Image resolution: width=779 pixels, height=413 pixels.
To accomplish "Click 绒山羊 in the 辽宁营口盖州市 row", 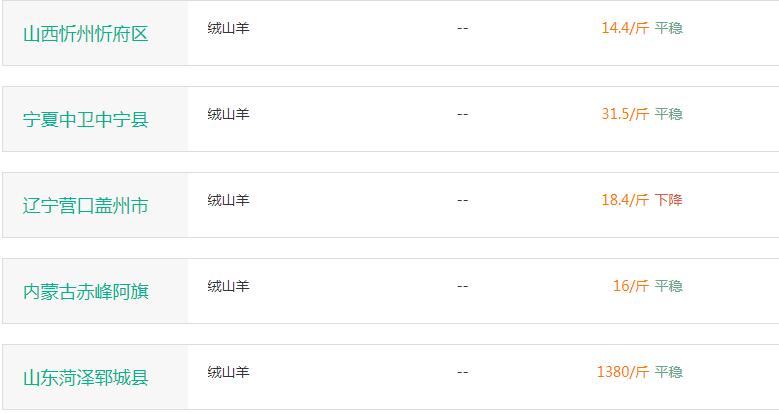I will [229, 200].
